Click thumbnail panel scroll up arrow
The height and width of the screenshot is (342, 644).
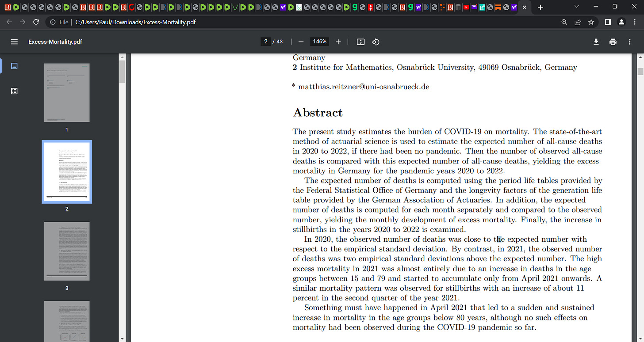123,57
